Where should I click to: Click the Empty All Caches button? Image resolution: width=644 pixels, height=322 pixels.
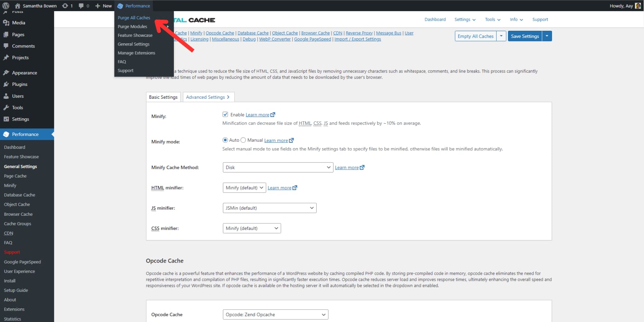(x=475, y=36)
